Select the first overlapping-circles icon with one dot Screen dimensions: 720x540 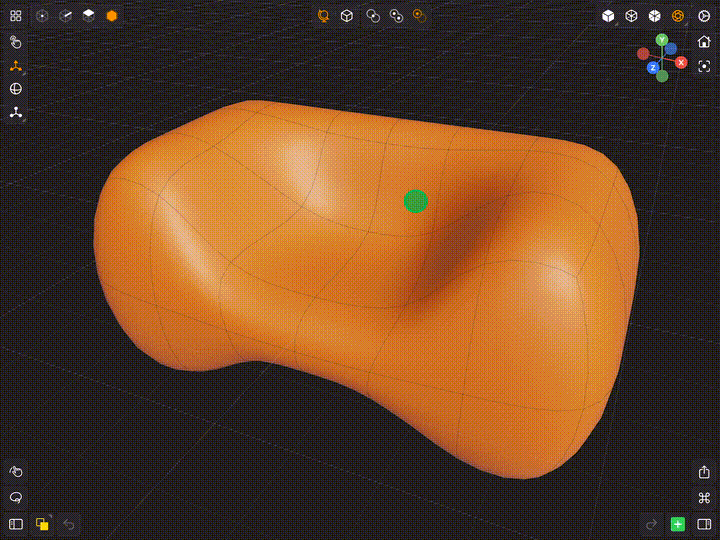(373, 16)
